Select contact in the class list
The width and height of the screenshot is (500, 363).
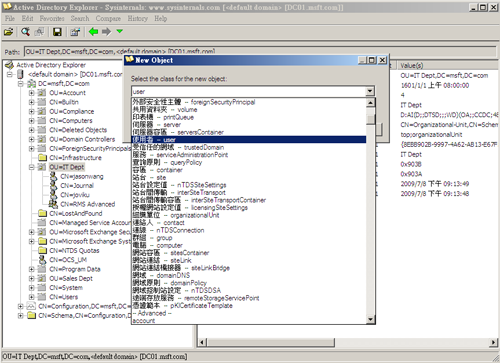click(x=249, y=223)
